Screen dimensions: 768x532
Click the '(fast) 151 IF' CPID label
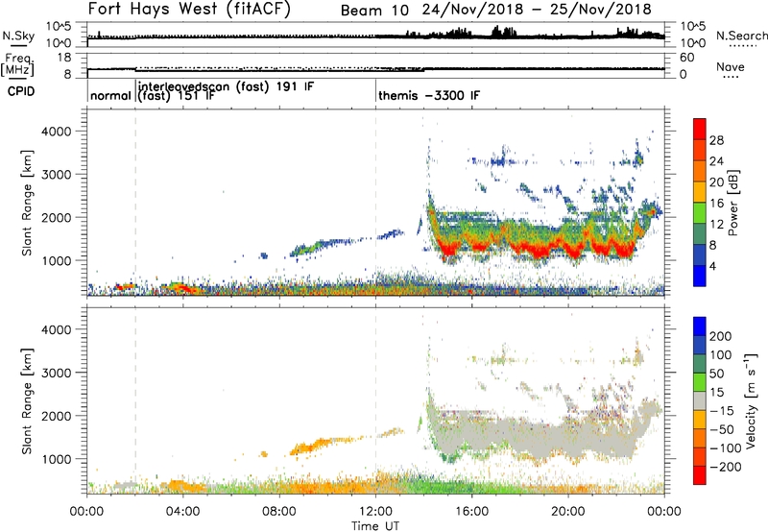[176, 95]
